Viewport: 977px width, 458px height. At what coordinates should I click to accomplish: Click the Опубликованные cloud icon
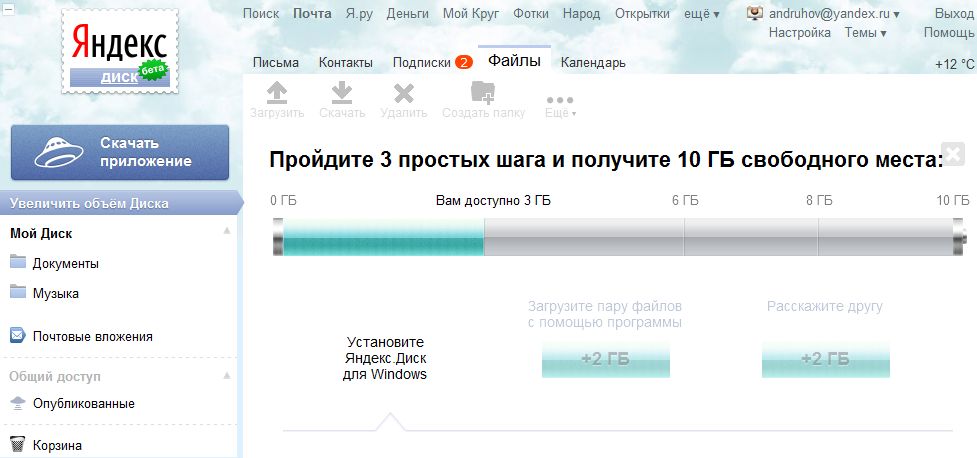click(x=18, y=403)
